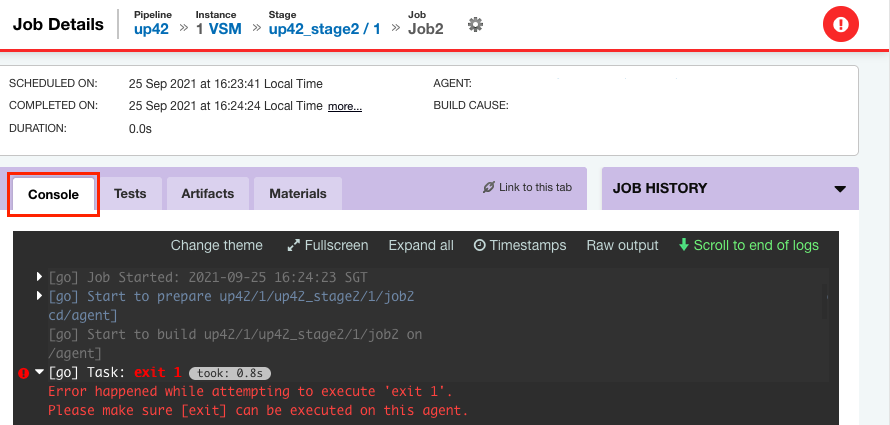
Task: Toggle the Expand all console option
Action: coord(421,245)
